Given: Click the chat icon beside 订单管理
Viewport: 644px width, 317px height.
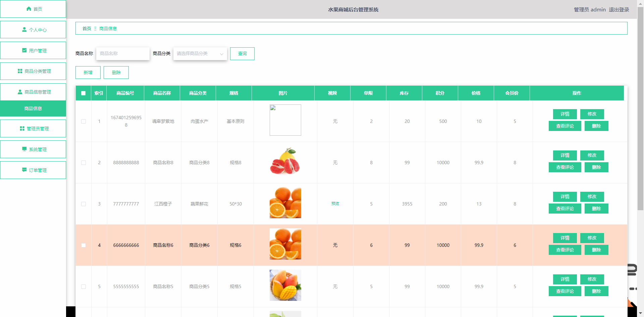Looking at the screenshot, I should 24,170.
